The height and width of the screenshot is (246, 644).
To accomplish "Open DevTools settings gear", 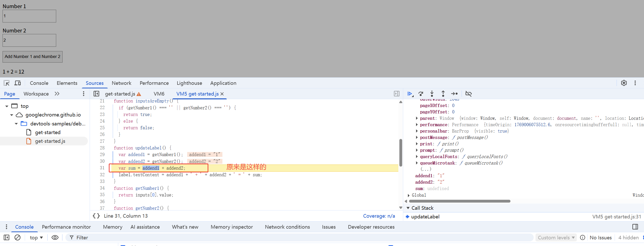I will 624,83.
